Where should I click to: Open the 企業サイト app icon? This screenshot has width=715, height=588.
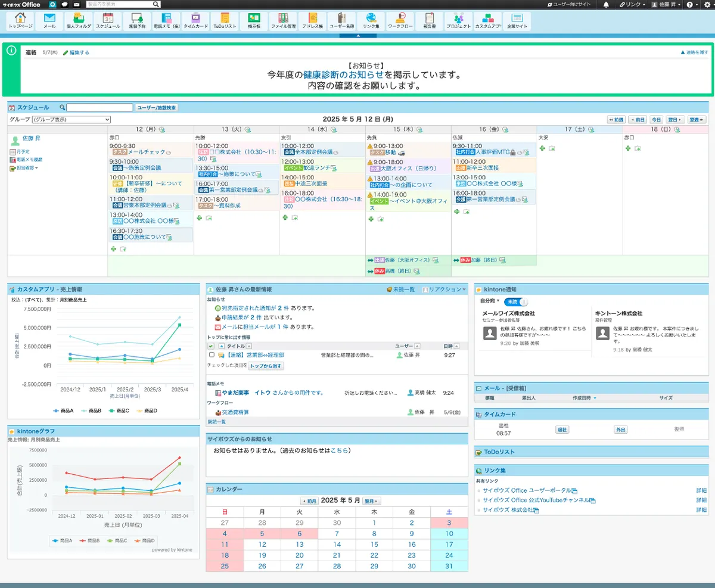517,21
